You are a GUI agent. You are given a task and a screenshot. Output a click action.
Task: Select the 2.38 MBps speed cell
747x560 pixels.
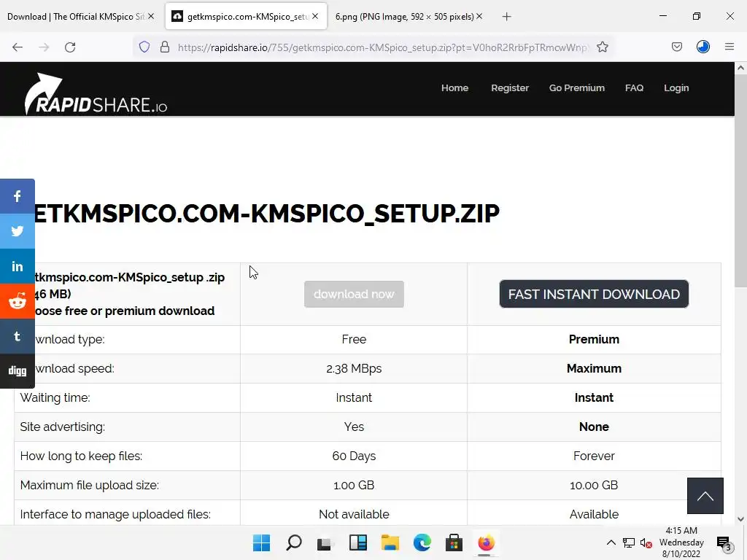pyautogui.click(x=354, y=368)
